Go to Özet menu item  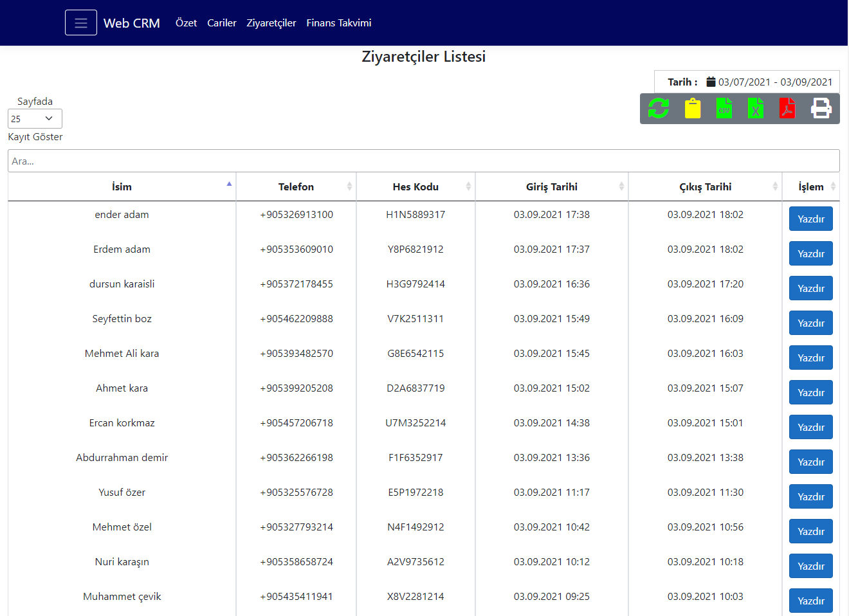[x=186, y=23]
